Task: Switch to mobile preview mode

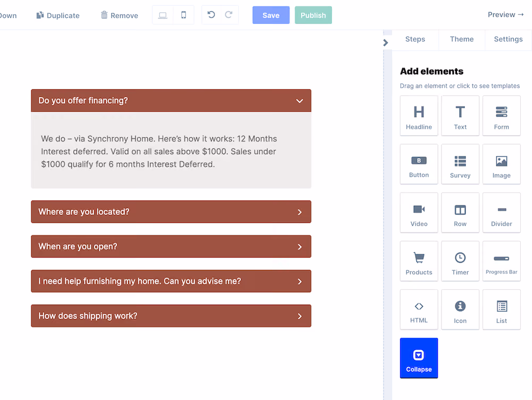Action: click(x=184, y=15)
